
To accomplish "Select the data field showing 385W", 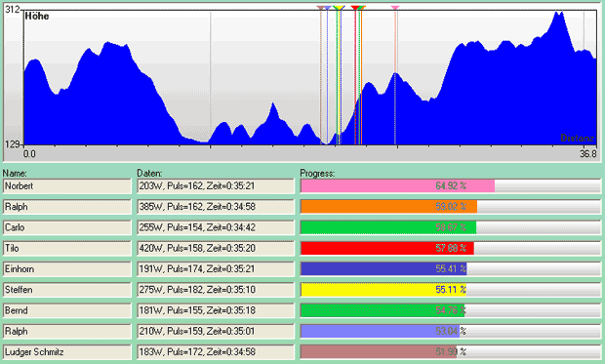I will pyautogui.click(x=216, y=207).
